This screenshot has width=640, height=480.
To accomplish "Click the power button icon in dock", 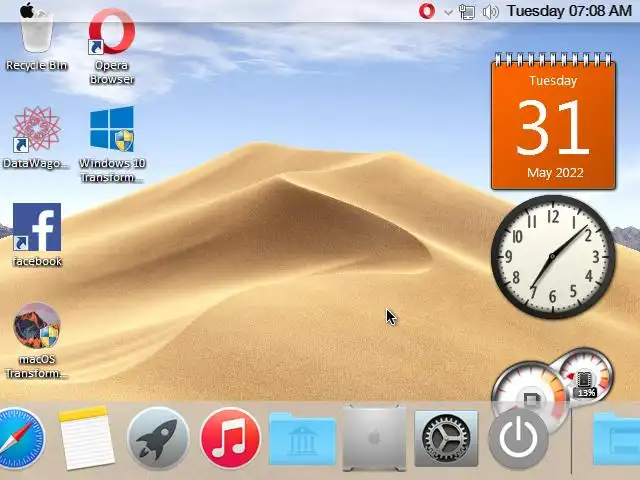I will click(x=518, y=438).
